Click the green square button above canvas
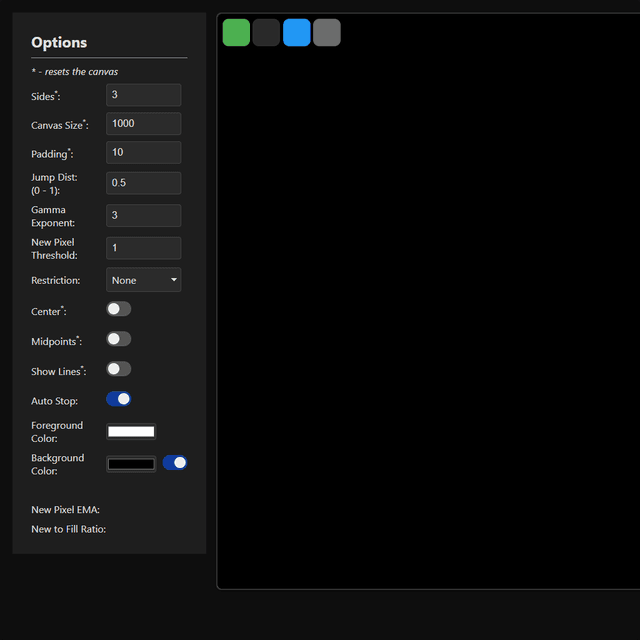This screenshot has width=640, height=640. [x=236, y=33]
